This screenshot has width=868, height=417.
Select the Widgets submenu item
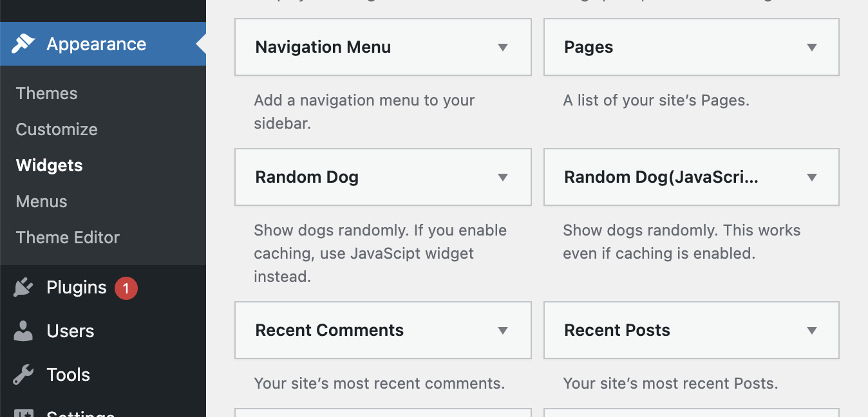(x=50, y=165)
